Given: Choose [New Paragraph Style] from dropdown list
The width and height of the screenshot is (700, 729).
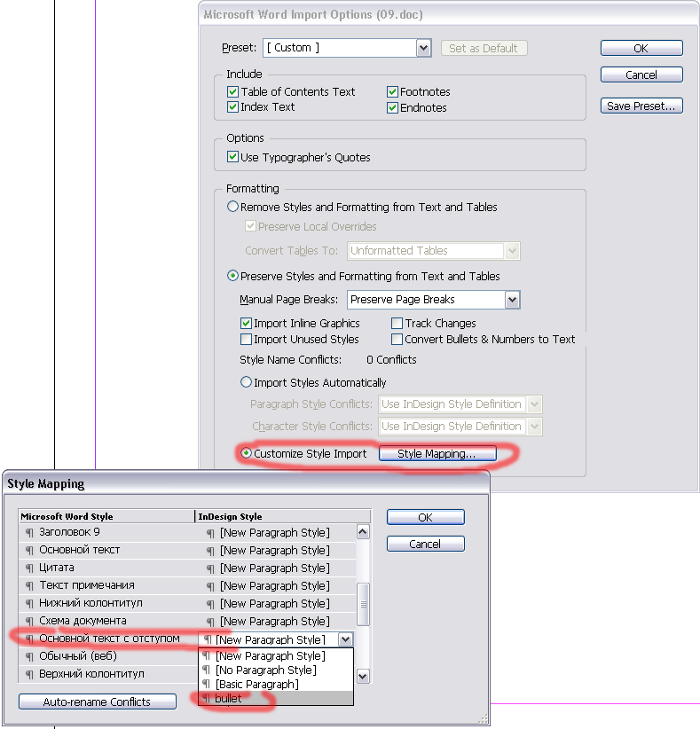Looking at the screenshot, I should pos(276,656).
